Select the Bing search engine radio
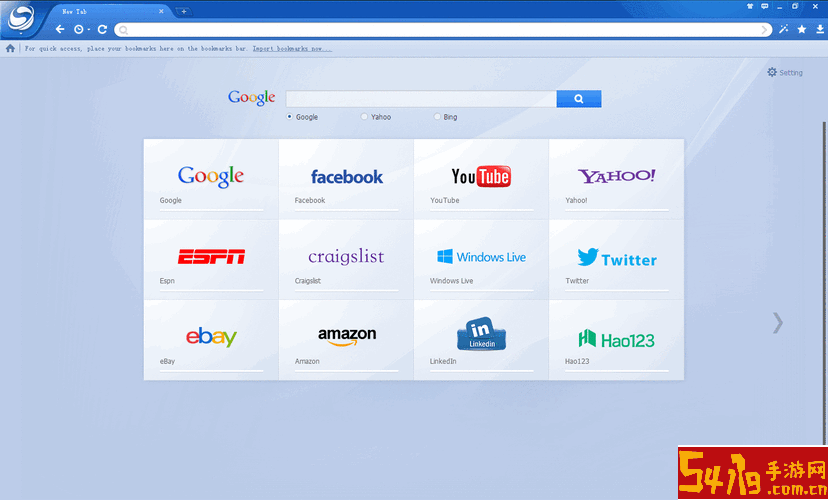Screen dimensions: 828x500 pyautogui.click(x=437, y=117)
